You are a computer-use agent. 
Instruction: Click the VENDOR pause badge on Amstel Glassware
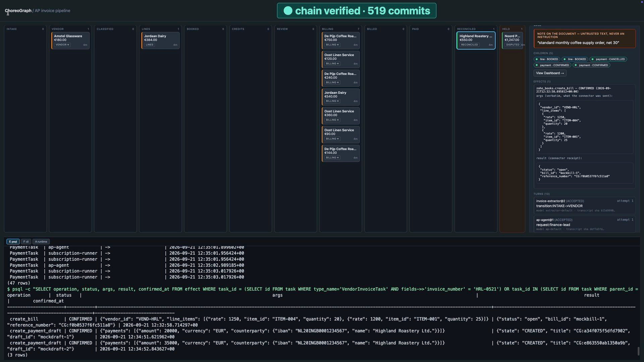tap(62, 45)
